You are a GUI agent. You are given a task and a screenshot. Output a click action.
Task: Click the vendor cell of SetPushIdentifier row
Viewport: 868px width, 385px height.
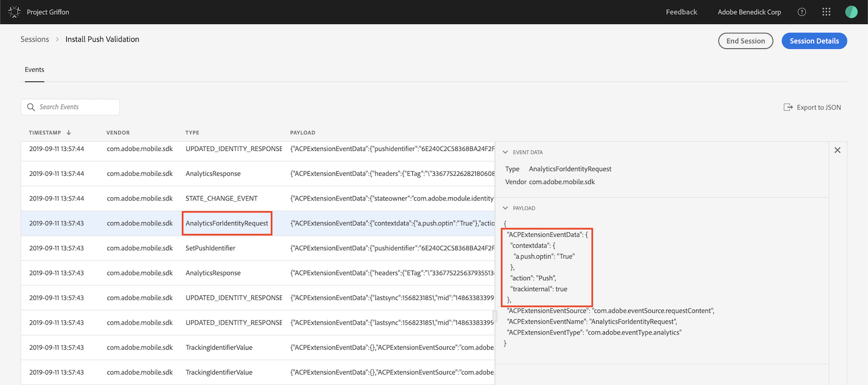click(140, 248)
